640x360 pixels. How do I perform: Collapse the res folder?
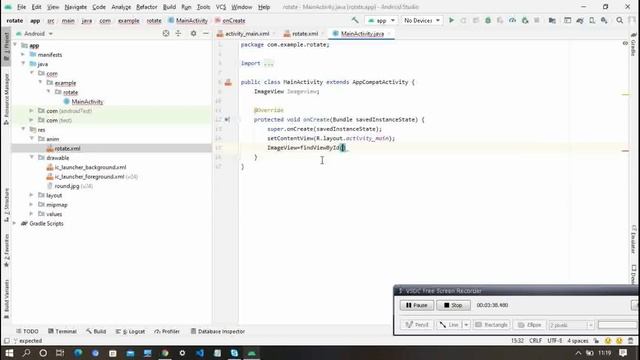(24, 129)
